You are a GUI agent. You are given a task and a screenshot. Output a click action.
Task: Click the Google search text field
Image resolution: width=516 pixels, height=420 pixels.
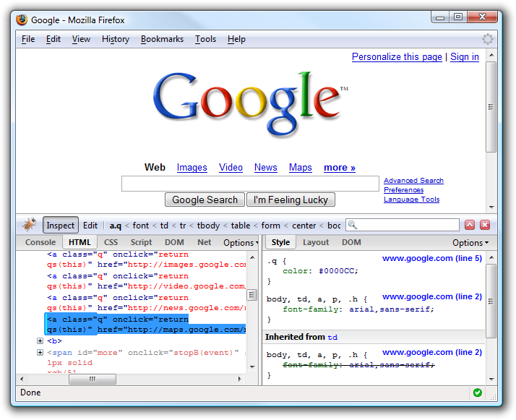[x=250, y=184]
